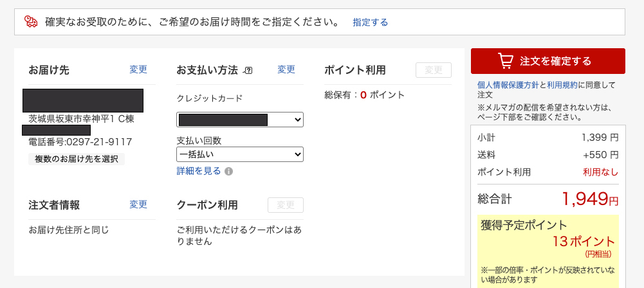Click the 総合計 amount of 1,949円
Viewport: 644px width, 288px height.
(589, 199)
